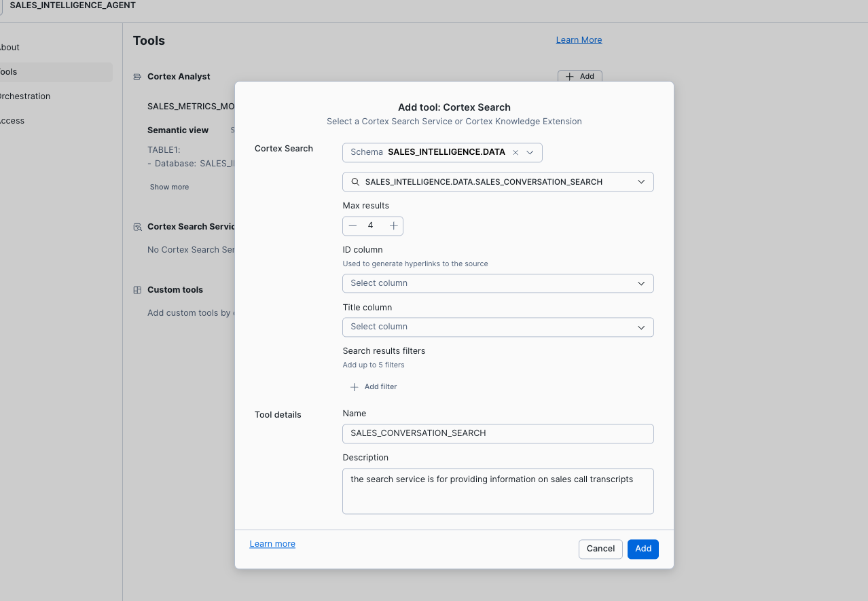Click the plus icon beside Add filter
The height and width of the screenshot is (601, 868).
(x=354, y=387)
